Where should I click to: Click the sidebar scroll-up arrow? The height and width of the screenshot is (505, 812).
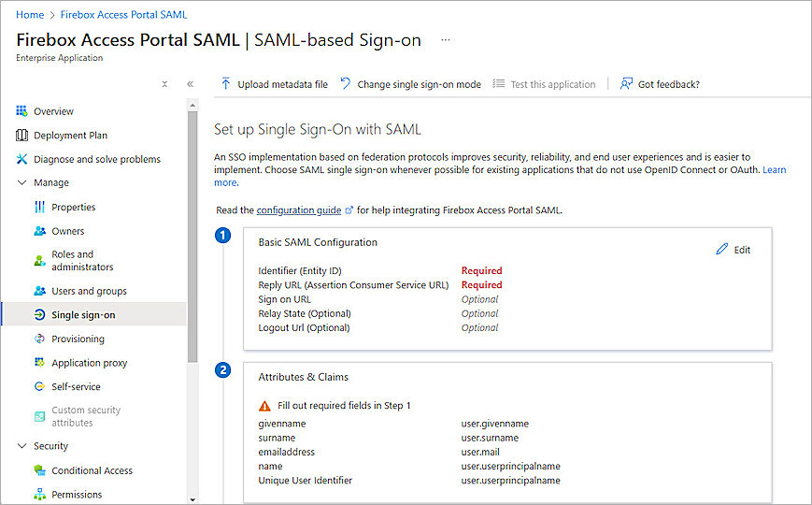[192, 106]
